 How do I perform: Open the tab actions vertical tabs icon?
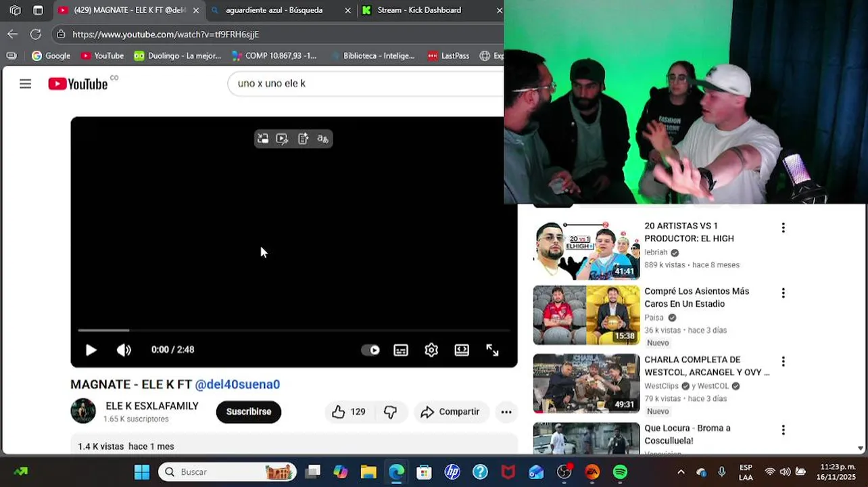coord(38,10)
